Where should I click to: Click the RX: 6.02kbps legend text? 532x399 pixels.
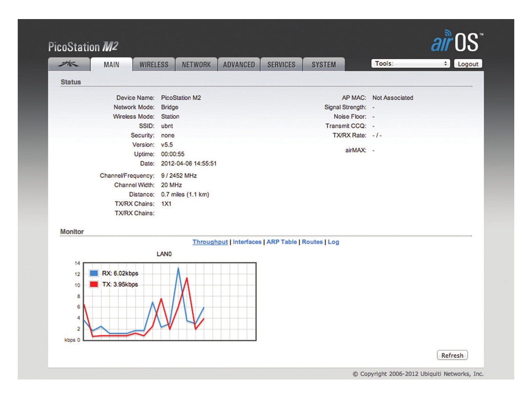[x=120, y=274]
